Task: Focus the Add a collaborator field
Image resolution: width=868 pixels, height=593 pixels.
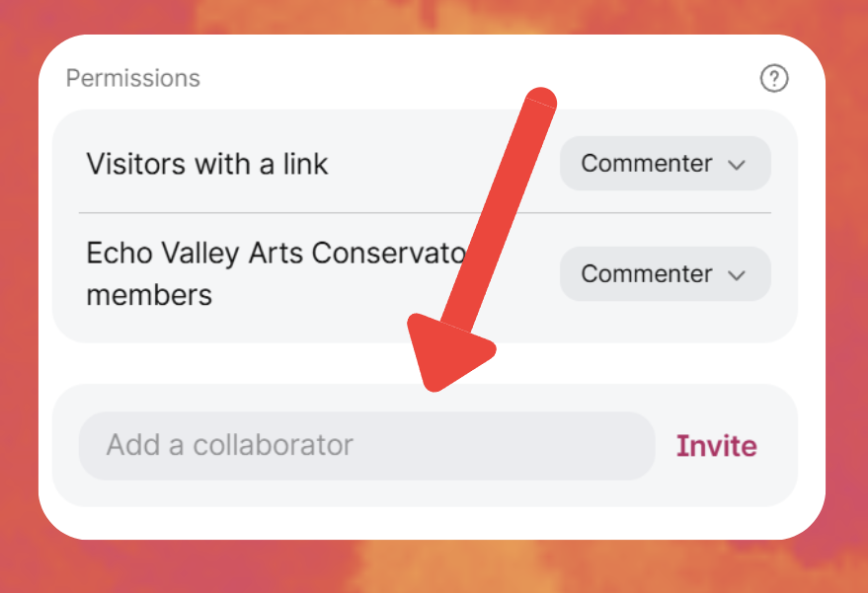Action: pos(366,446)
